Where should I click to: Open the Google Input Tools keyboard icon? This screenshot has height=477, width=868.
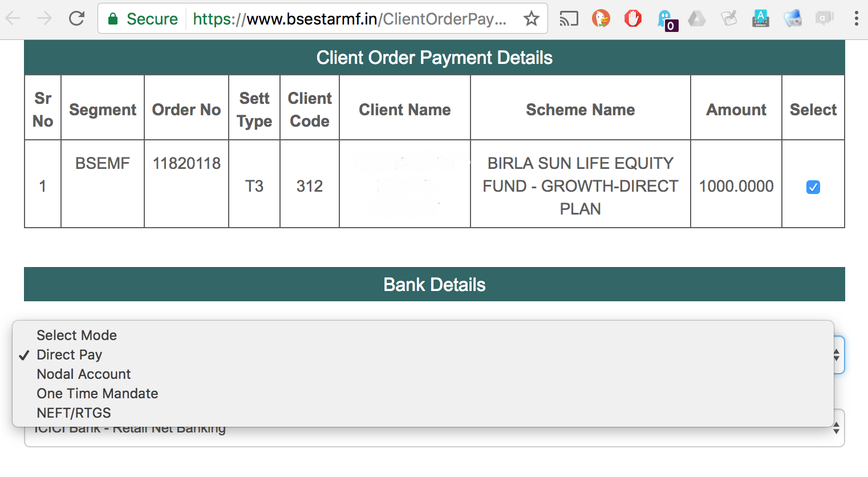click(760, 19)
